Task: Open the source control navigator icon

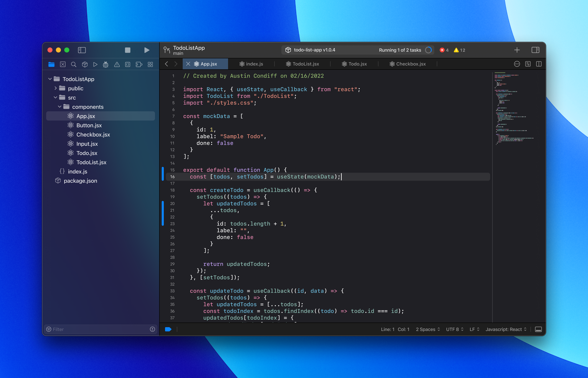Action: [63, 64]
